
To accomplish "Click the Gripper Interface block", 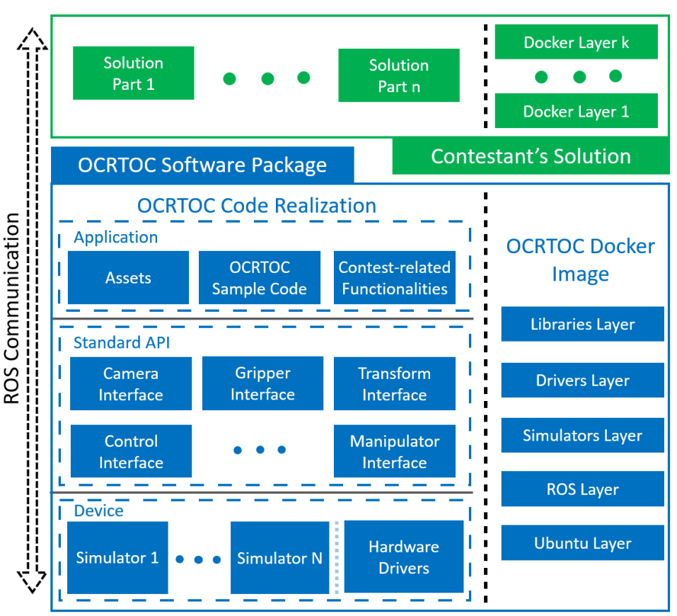I will pyautogui.click(x=262, y=383).
